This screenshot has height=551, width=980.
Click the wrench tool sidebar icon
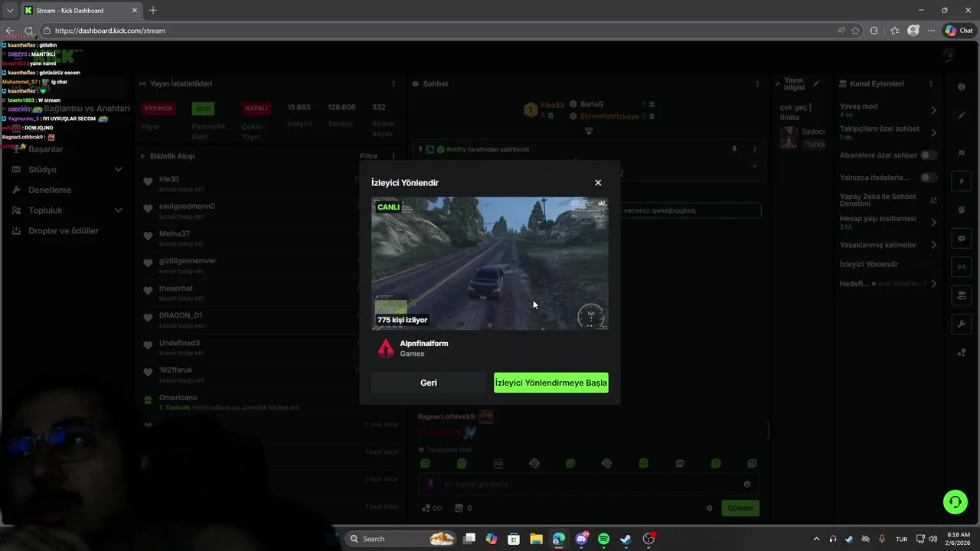(962, 324)
